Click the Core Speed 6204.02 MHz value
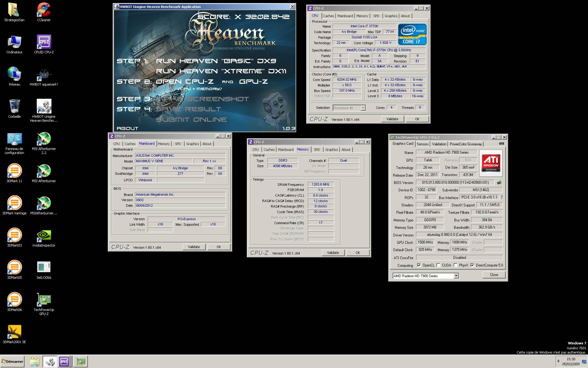This screenshot has height=368, width=588. pos(347,80)
